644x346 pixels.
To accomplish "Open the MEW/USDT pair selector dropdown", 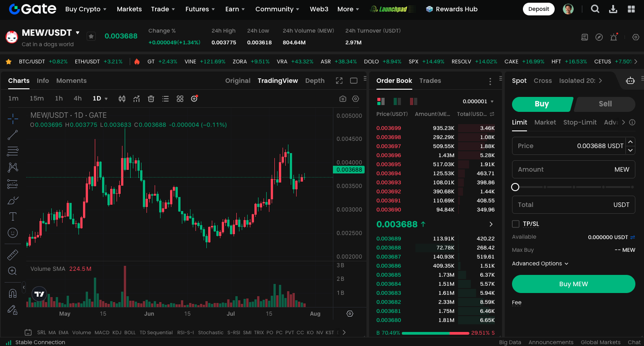I will 78,33.
